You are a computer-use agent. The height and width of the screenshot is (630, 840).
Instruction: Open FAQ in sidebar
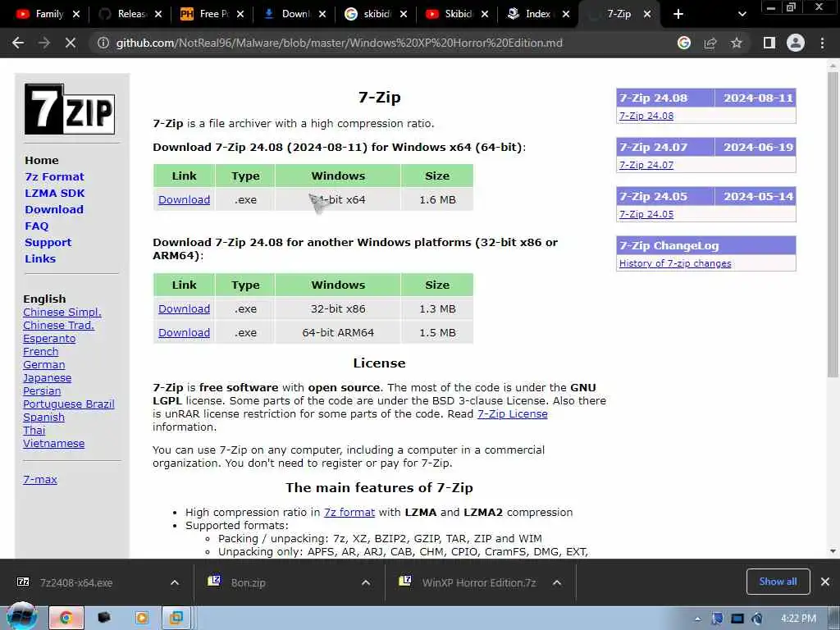tap(36, 226)
